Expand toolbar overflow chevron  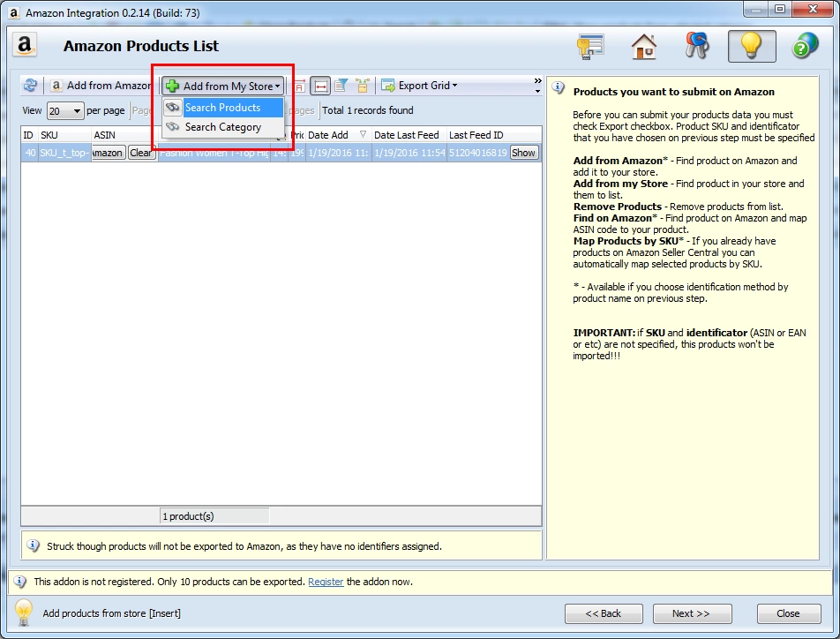coord(538,81)
